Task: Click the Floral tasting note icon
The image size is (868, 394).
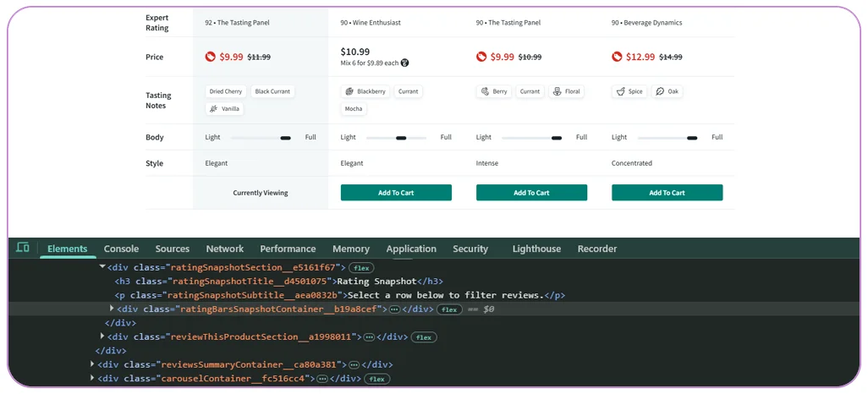Action: (558, 92)
